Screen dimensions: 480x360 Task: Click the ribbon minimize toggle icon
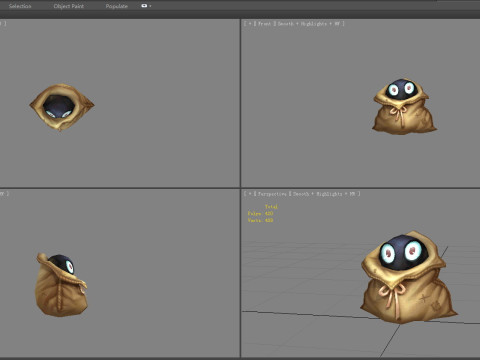[144, 6]
